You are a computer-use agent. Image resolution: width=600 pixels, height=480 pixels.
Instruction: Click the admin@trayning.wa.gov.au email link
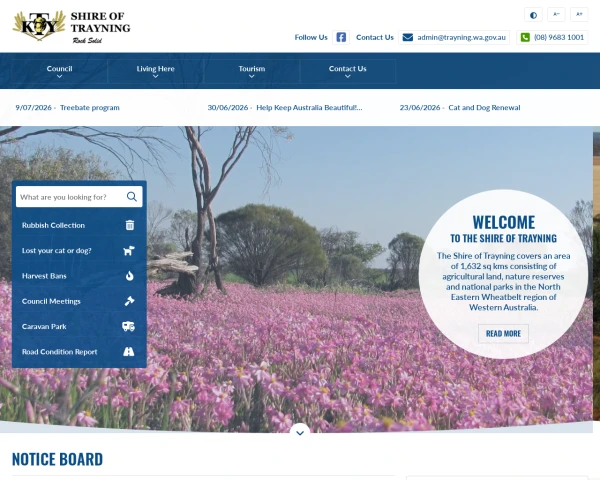[x=461, y=37]
